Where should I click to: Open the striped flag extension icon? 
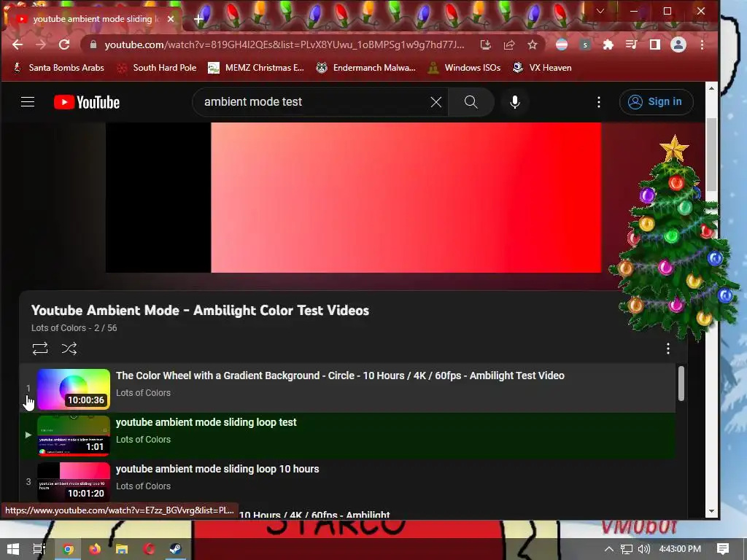tap(562, 44)
